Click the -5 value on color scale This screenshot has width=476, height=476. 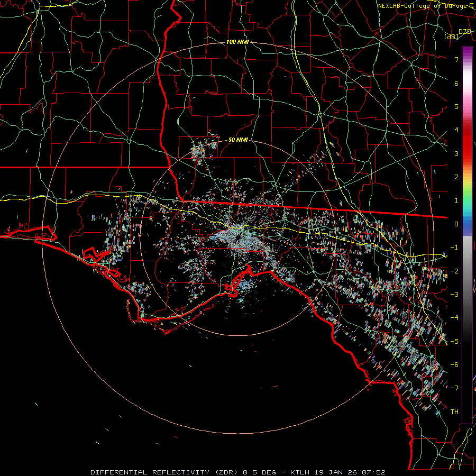pyautogui.click(x=454, y=342)
